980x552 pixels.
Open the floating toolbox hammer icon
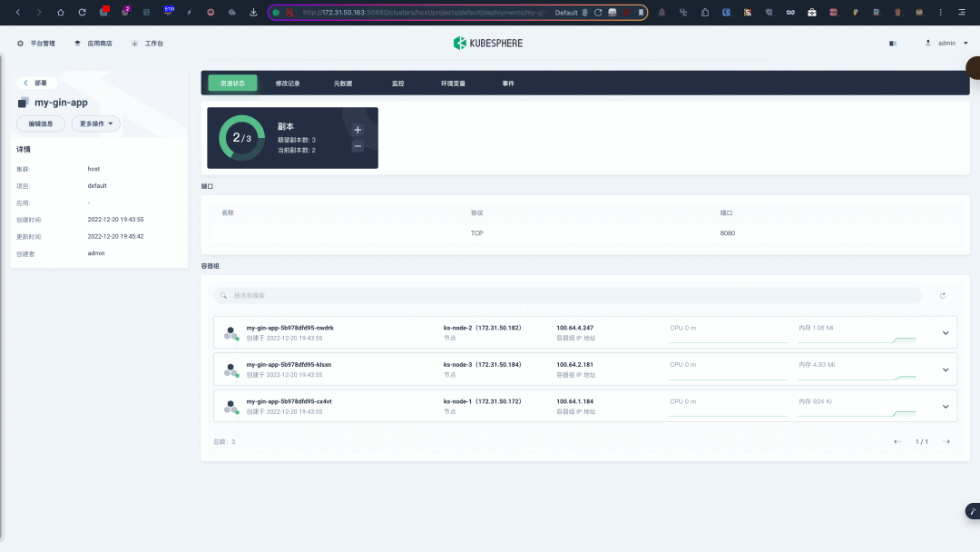[973, 511]
